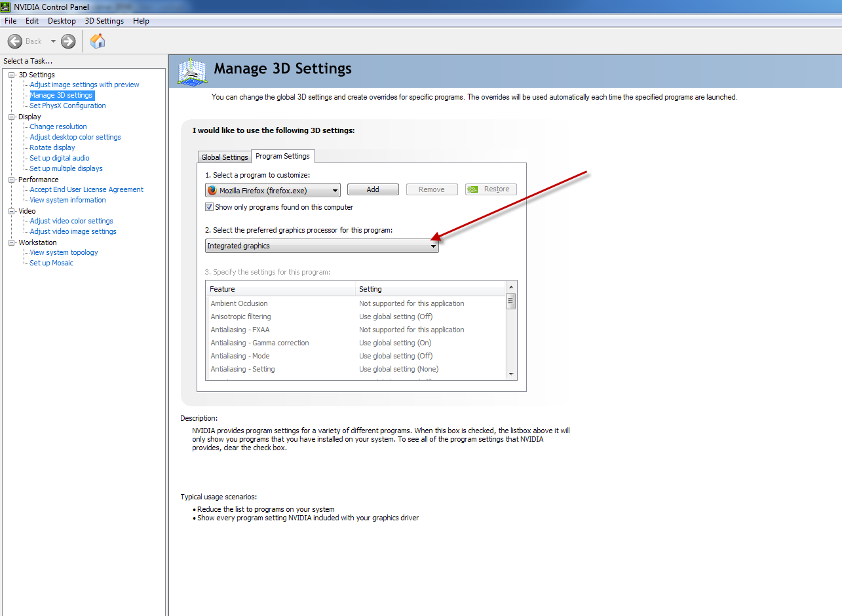Open Set up Mosaic task

tap(52, 263)
